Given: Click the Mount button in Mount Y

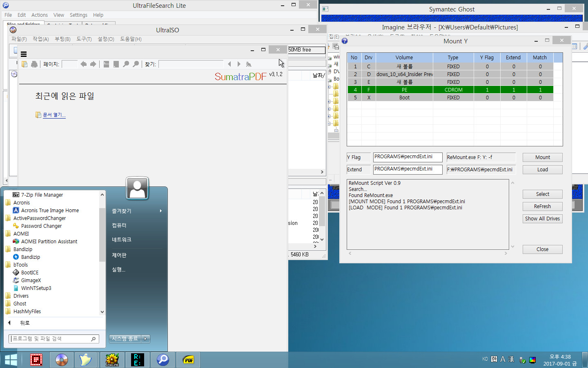Looking at the screenshot, I should [x=542, y=157].
